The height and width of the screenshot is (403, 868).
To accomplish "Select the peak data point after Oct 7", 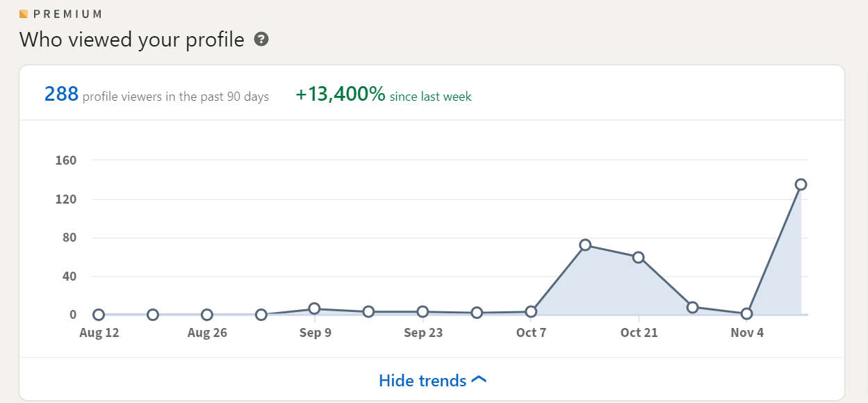I will (x=585, y=245).
